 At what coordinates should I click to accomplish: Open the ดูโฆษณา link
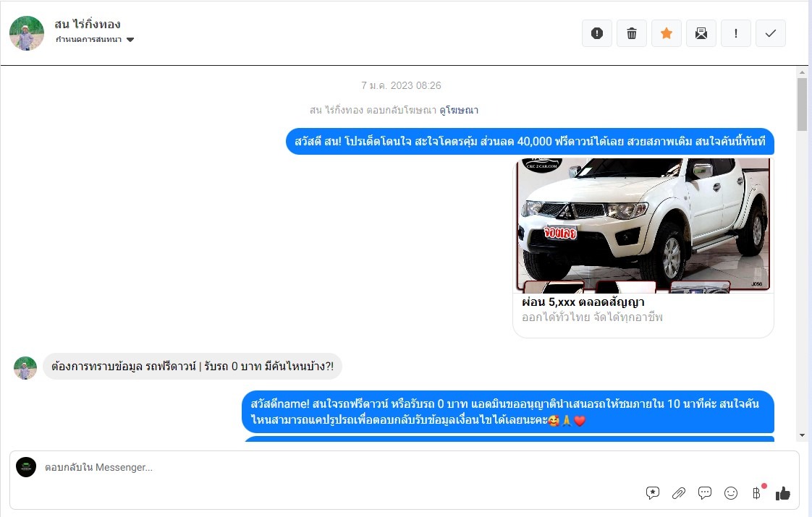pyautogui.click(x=459, y=111)
